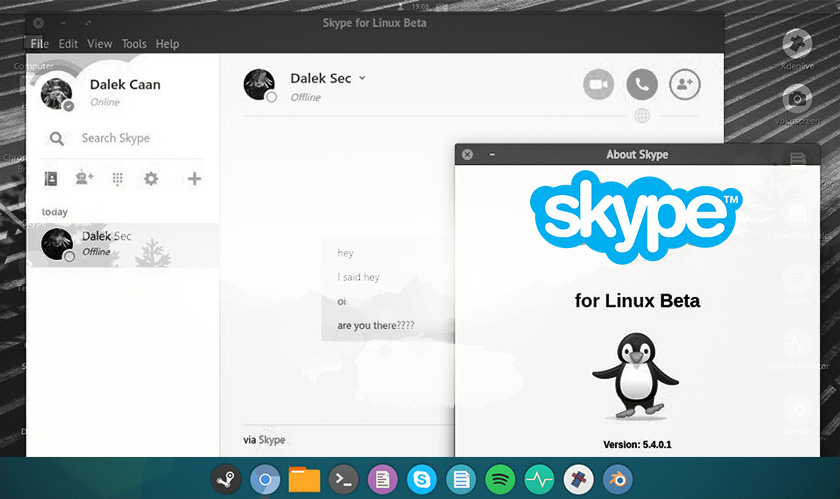Open Kdenlive desktop shortcut
Viewport: 840px width, 499px height.
(797, 49)
